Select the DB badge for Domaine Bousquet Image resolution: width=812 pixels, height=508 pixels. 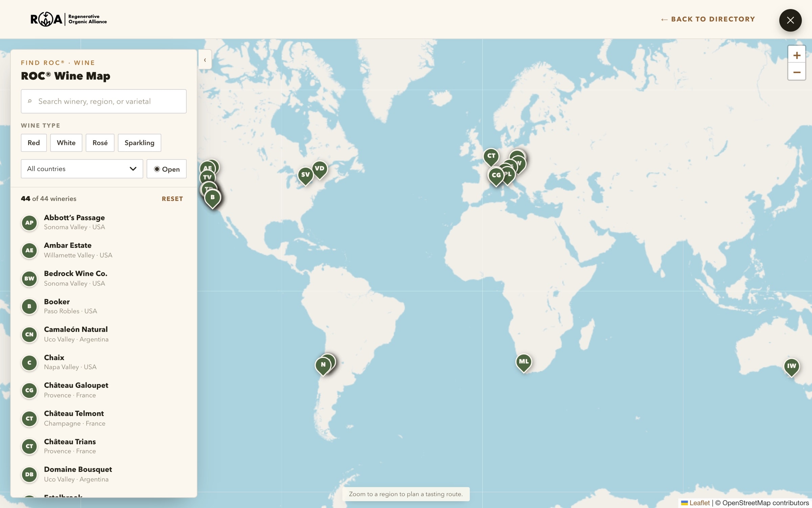(29, 474)
